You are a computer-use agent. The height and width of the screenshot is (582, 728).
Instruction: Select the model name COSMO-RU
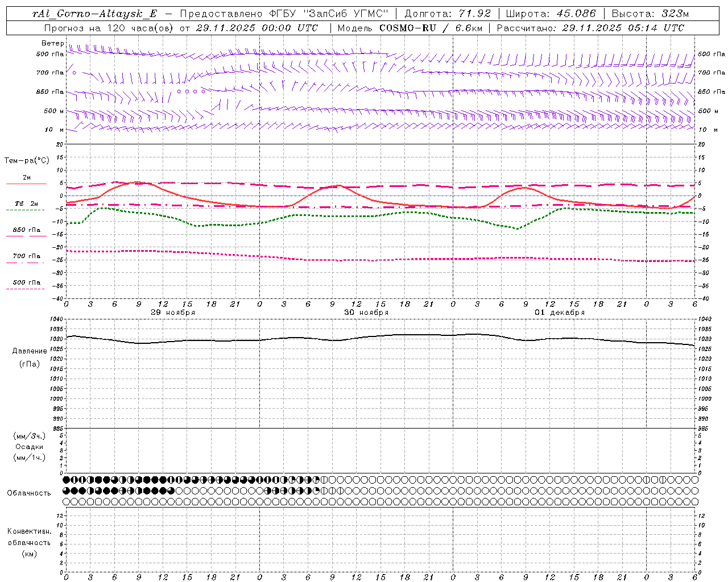tap(408, 28)
